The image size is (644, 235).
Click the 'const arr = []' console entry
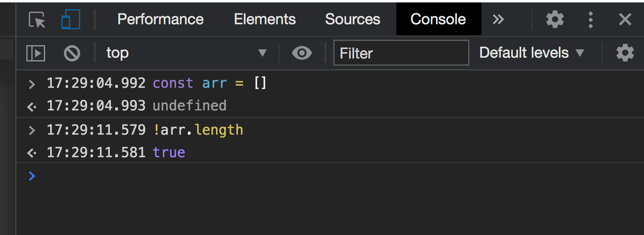[x=209, y=83]
